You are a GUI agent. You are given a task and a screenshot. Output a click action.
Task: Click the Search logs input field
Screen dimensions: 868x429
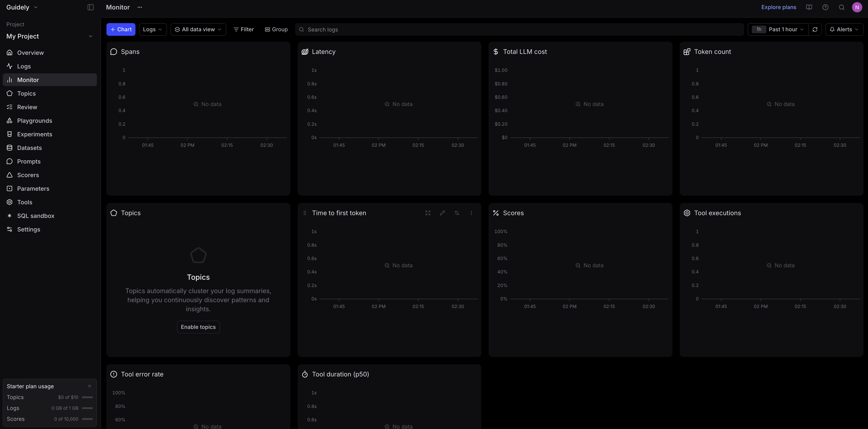pyautogui.click(x=519, y=29)
